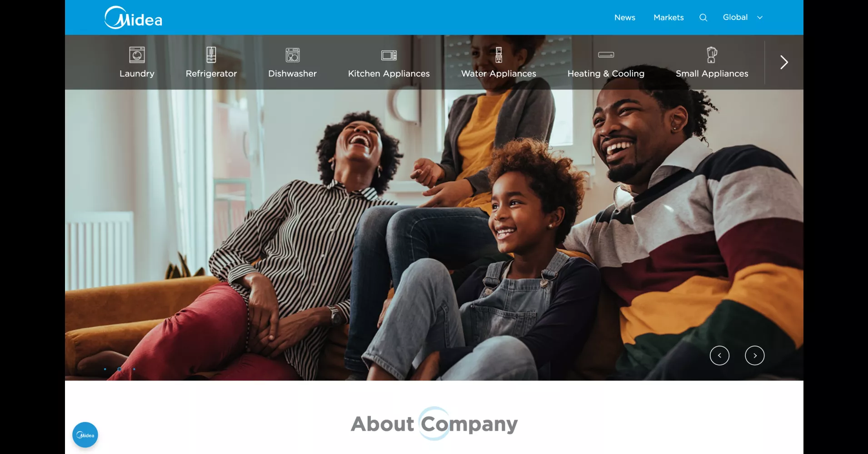Click the Midea logo in header
This screenshot has height=454, width=868.
(x=133, y=18)
